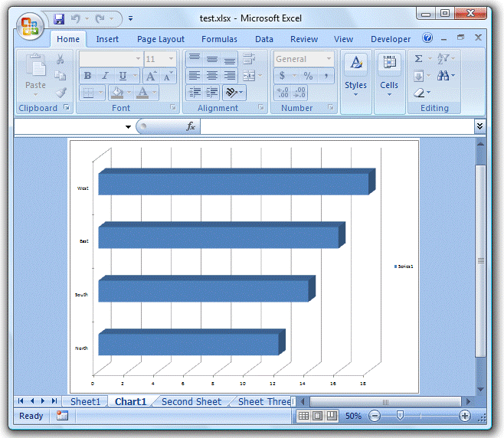The height and width of the screenshot is (438, 504).
Task: Open the Office Button menu
Action: 30,26
